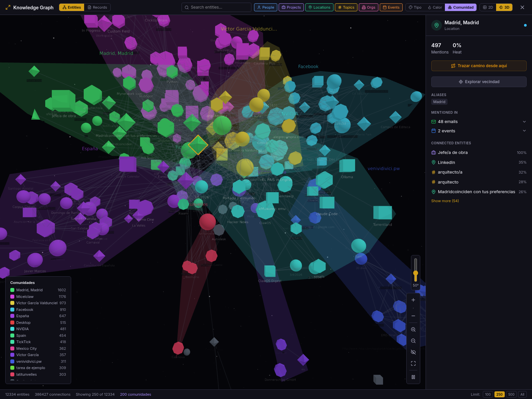Click the minus control in the graph toolbar
Screen dimensions: 532x399
(413, 316)
